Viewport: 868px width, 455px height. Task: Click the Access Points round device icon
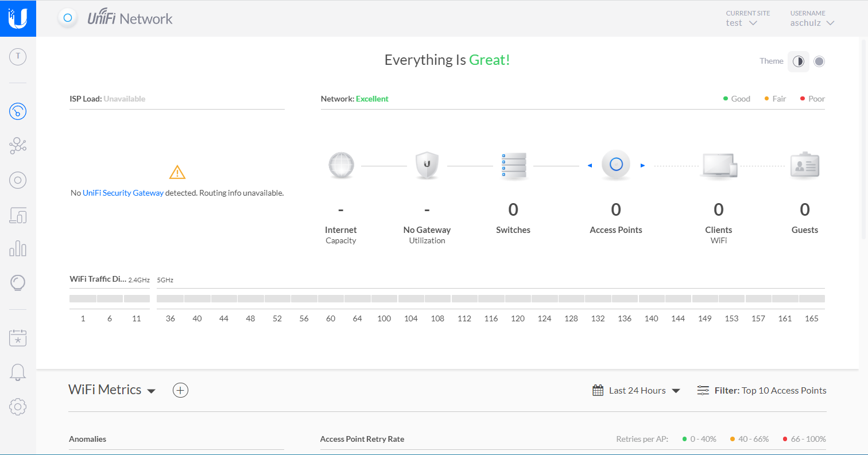point(616,165)
